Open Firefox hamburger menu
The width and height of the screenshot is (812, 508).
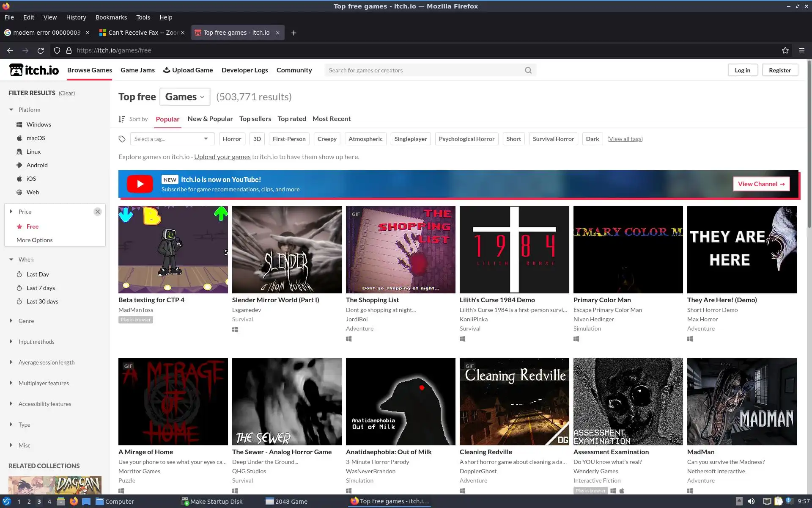coord(801,50)
